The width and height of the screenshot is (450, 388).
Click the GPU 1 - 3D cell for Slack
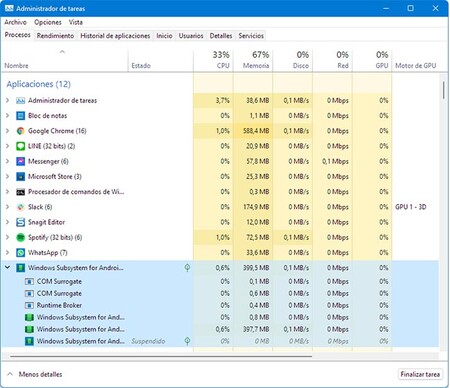tap(411, 207)
